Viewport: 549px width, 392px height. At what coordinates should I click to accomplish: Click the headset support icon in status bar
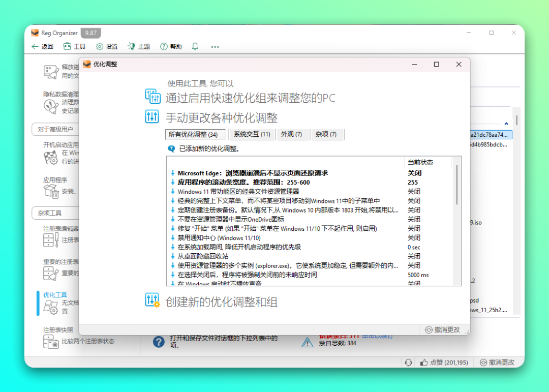[x=408, y=362]
